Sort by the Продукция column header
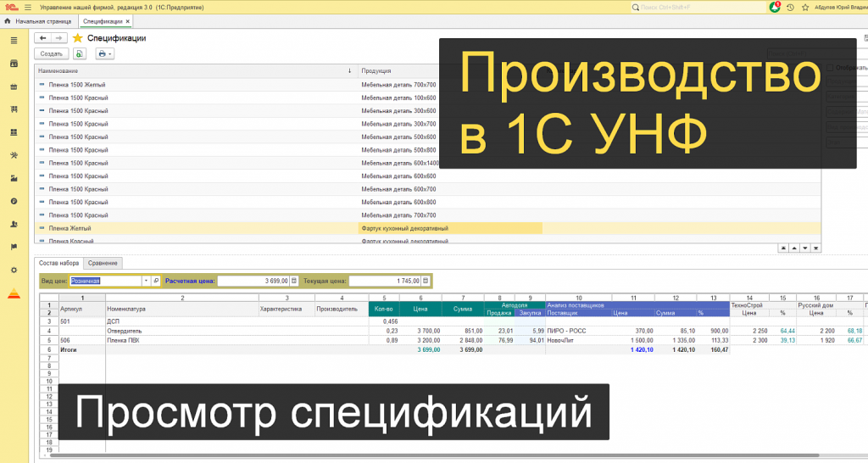Image resolution: width=868 pixels, height=463 pixels. tap(376, 71)
